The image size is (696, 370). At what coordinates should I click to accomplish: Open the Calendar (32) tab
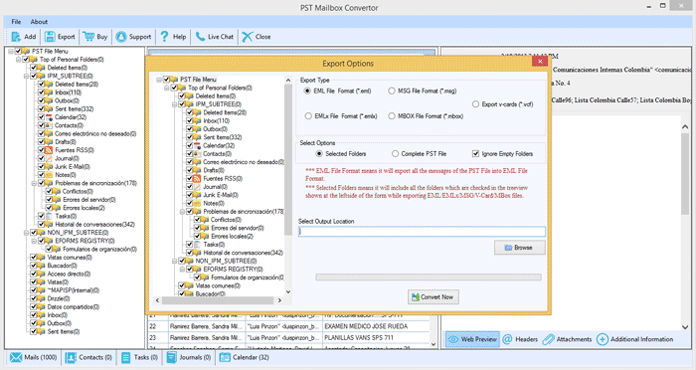pos(244,357)
